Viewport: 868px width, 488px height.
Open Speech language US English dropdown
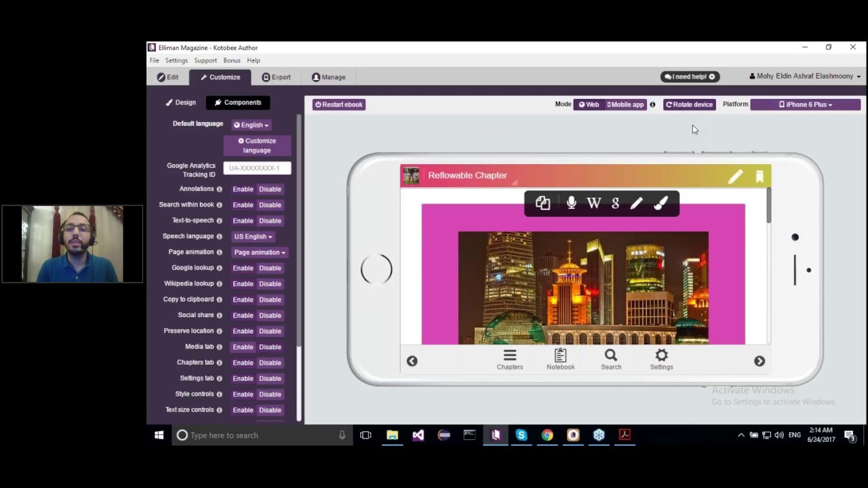[253, 237]
